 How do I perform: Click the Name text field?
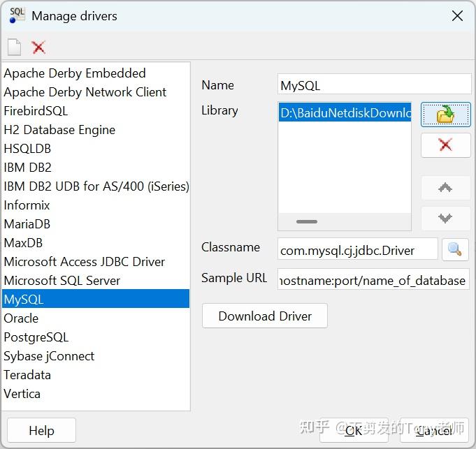(x=374, y=85)
